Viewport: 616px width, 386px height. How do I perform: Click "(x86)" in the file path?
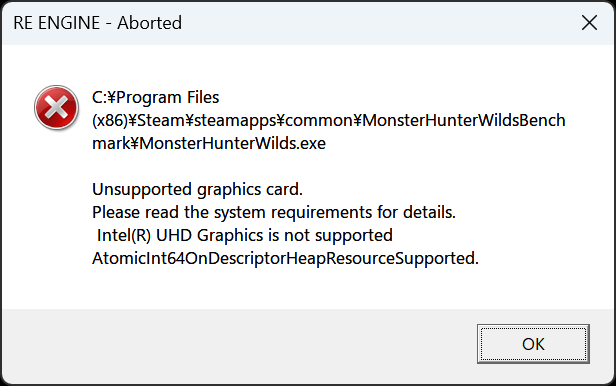pyautogui.click(x=110, y=120)
